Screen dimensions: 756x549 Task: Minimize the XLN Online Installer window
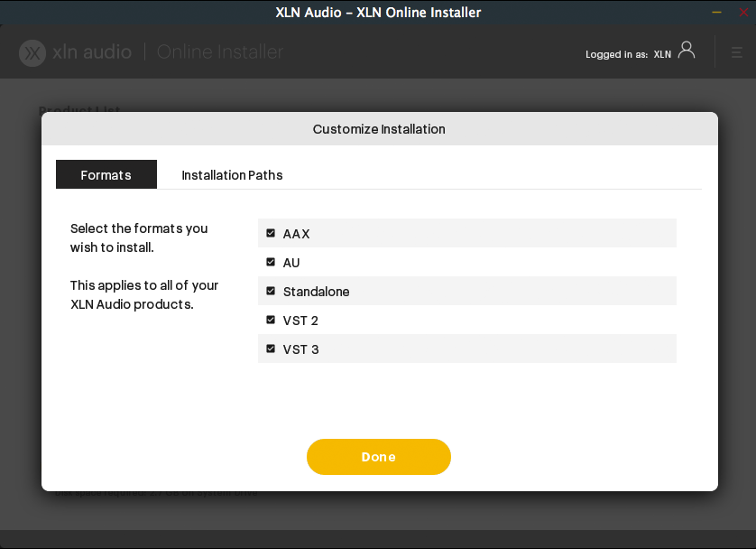coord(716,12)
